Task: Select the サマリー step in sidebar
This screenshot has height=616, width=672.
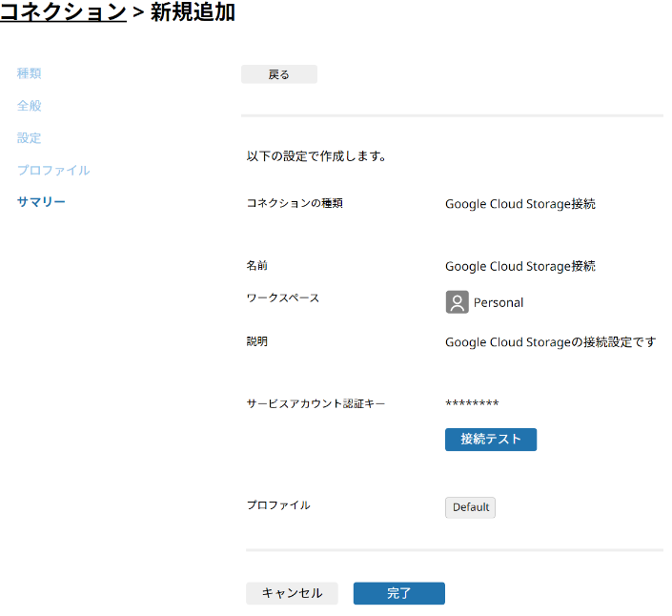Action: (x=41, y=202)
